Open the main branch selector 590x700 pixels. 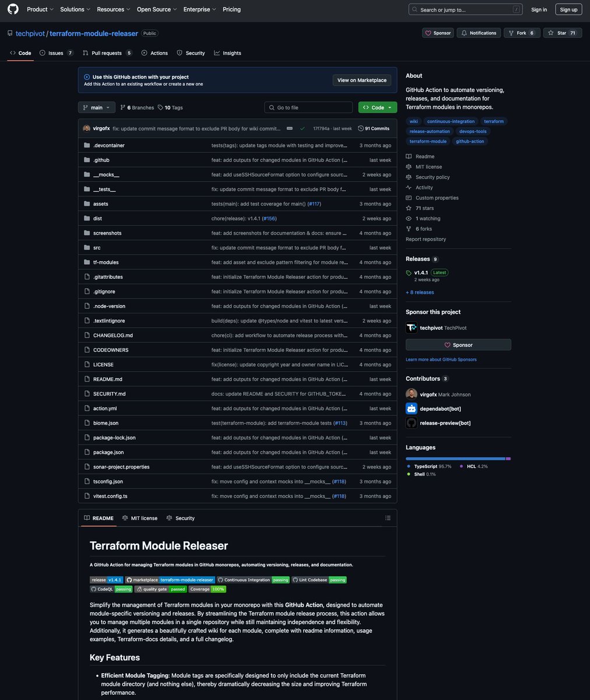pyautogui.click(x=96, y=107)
